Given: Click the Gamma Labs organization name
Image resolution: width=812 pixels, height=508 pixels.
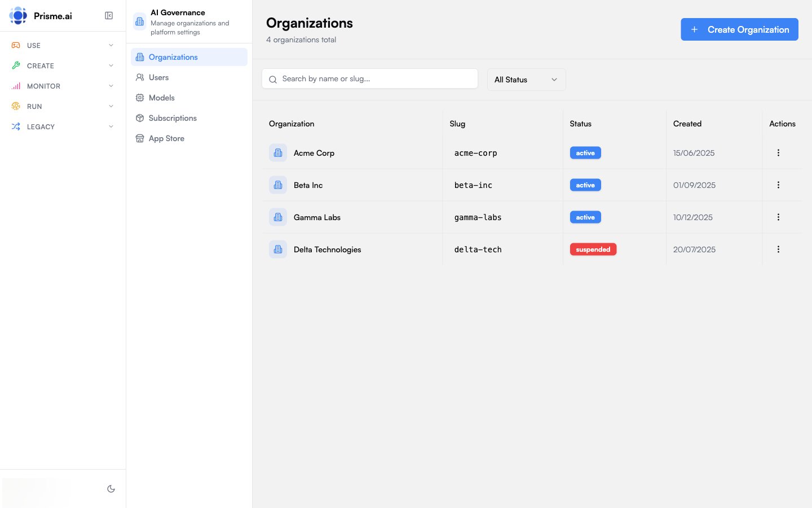Looking at the screenshot, I should point(317,217).
